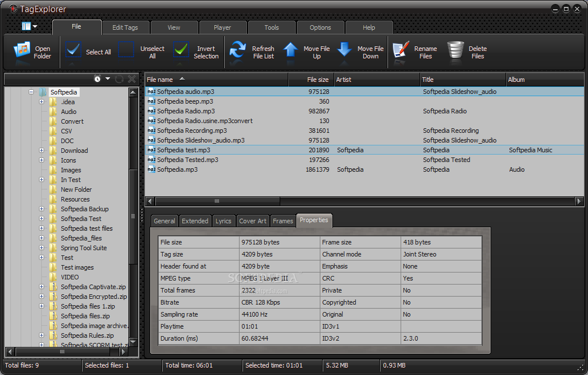Open the Help ribbon tab
588x375 pixels.
click(369, 27)
